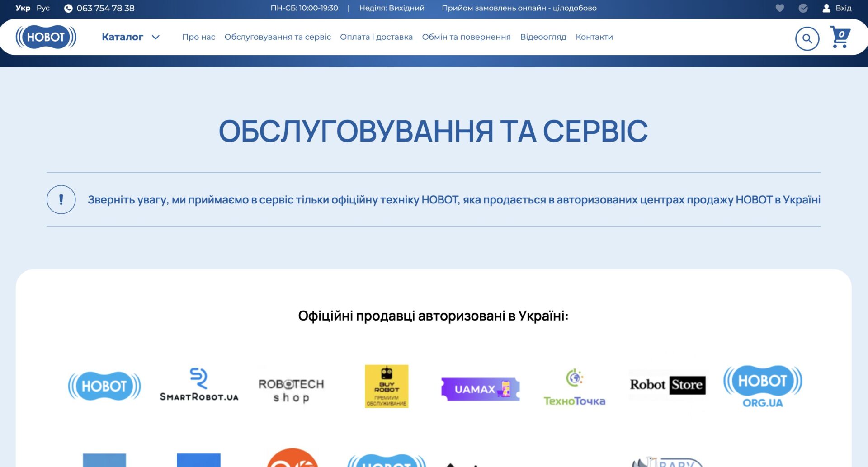
Task: Open the SmartRobot.ua seller logo
Action: coord(199,384)
